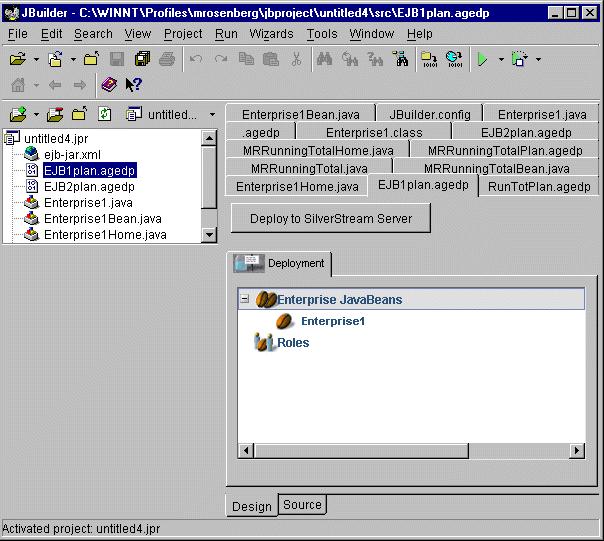Select the Design tab
Image resolution: width=604 pixels, height=541 pixels.
point(252,506)
